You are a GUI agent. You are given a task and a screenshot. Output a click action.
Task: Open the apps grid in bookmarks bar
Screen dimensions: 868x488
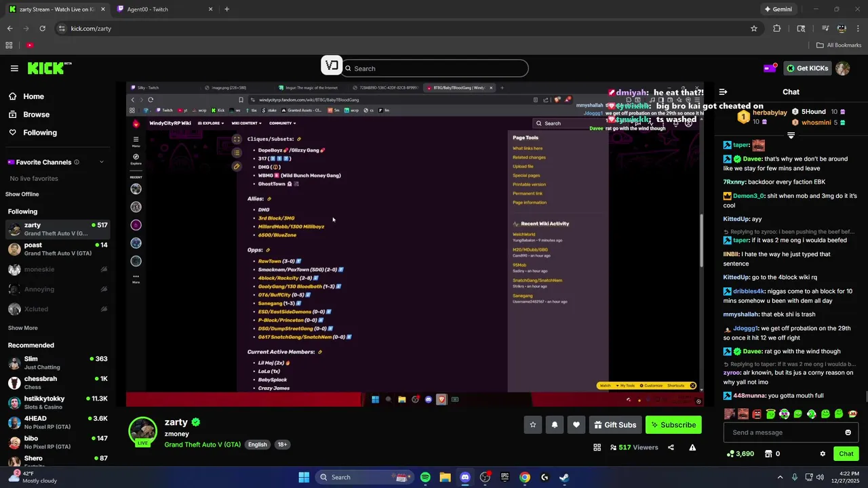(x=9, y=45)
